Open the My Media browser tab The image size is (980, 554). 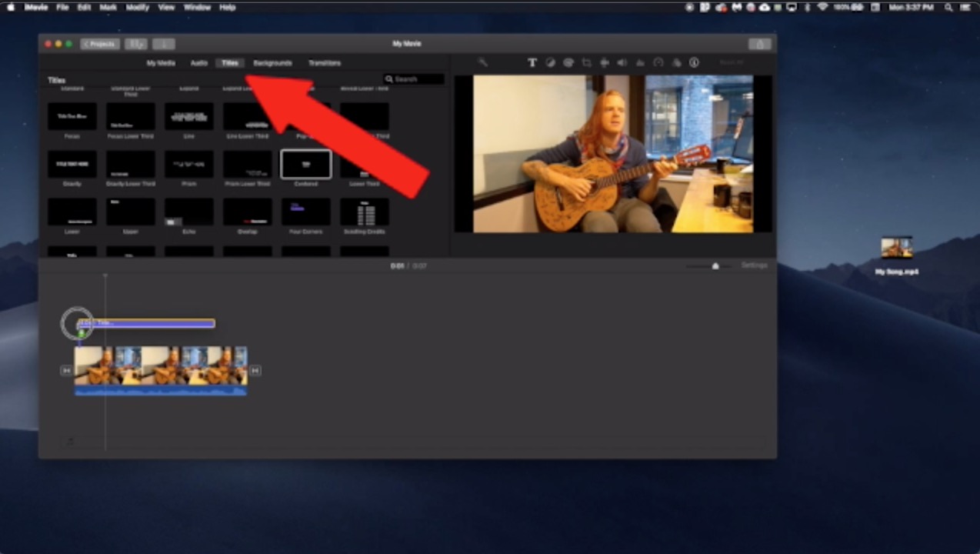[x=160, y=62]
